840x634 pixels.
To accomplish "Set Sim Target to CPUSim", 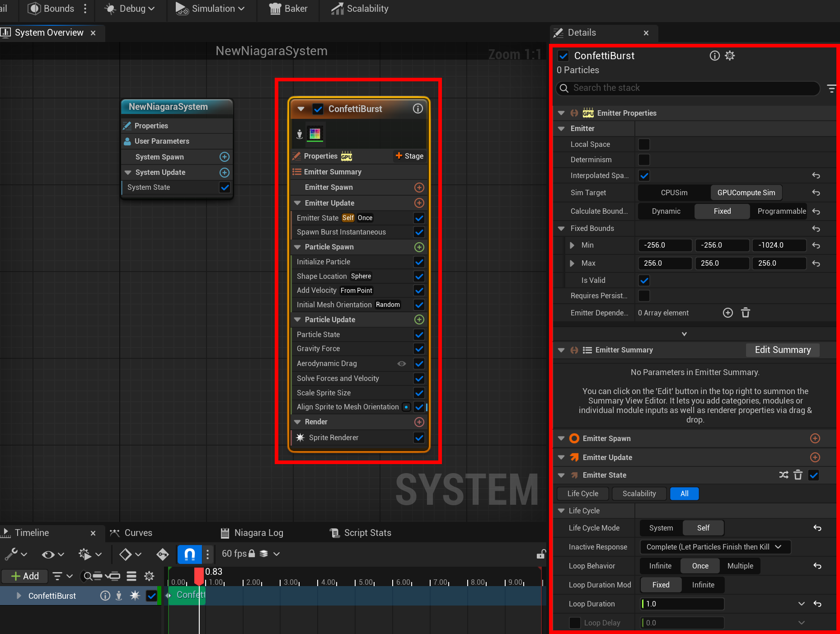I will (x=674, y=193).
